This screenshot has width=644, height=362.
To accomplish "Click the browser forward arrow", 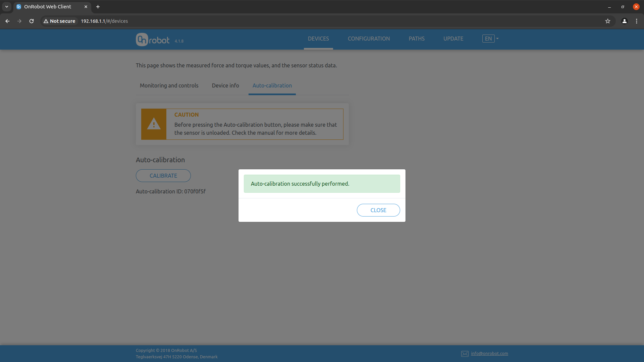I will 19,21.
